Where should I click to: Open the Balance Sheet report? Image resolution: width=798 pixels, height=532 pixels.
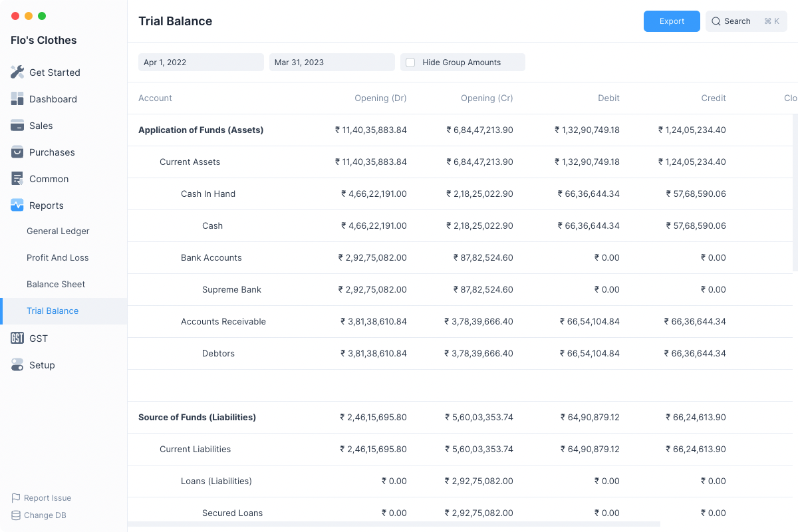click(56, 285)
